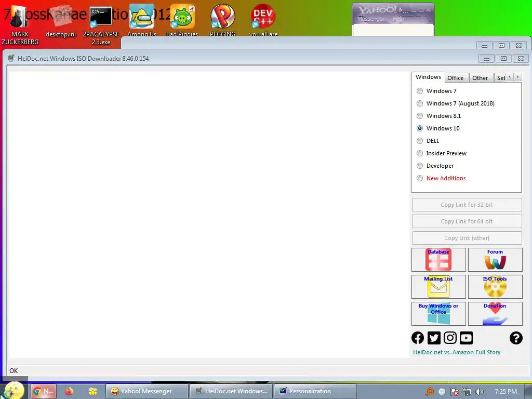Switch to Yahoo! Messenger taskbar button
Screen dimensions: 532x399
coord(147,391)
